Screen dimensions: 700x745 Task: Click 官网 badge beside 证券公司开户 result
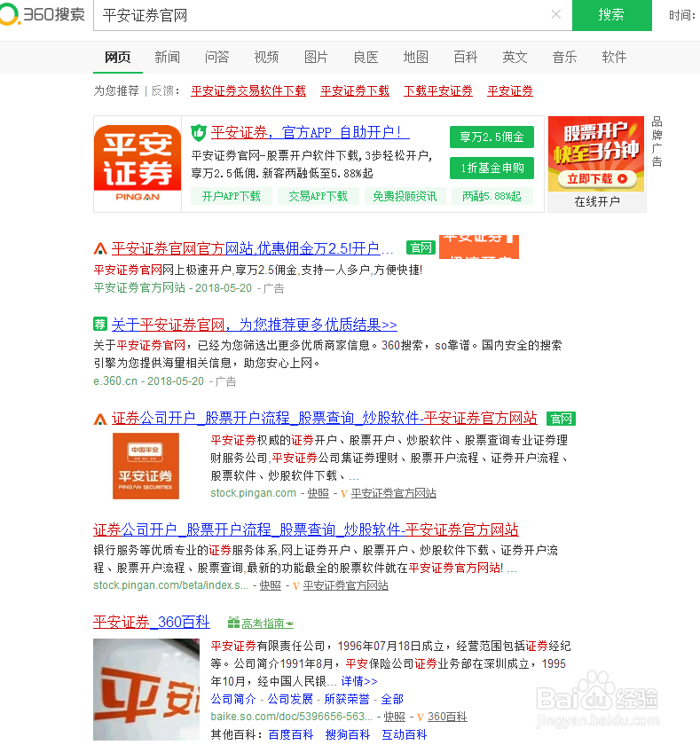pyautogui.click(x=561, y=419)
